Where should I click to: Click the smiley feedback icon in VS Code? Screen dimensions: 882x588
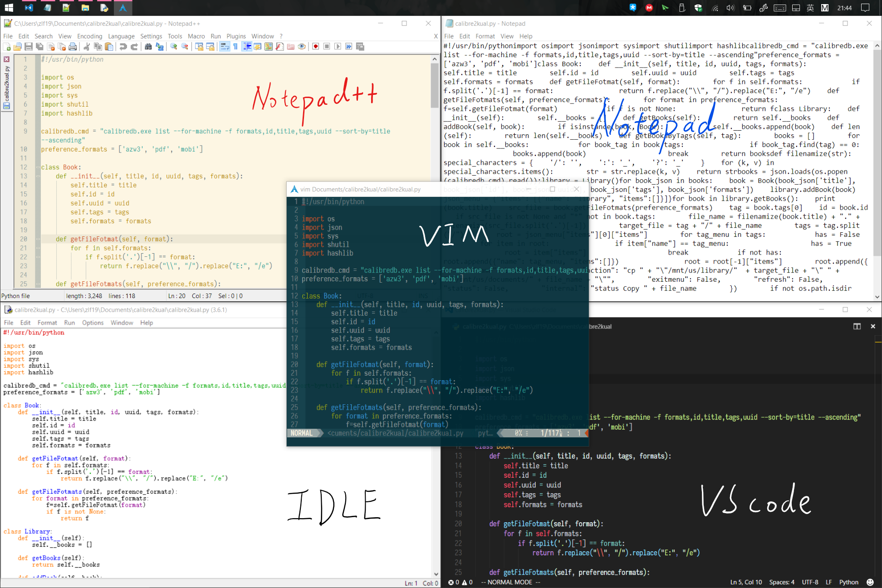coord(870,582)
